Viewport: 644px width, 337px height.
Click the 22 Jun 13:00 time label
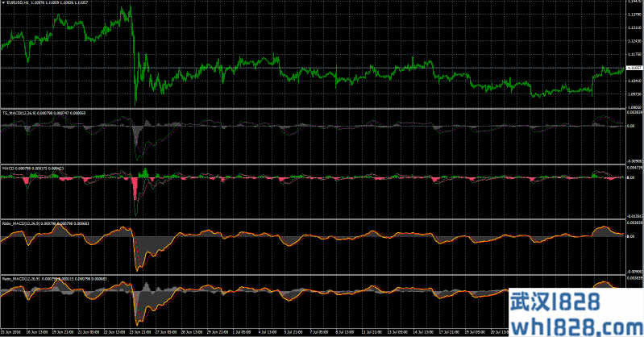pos(114,332)
